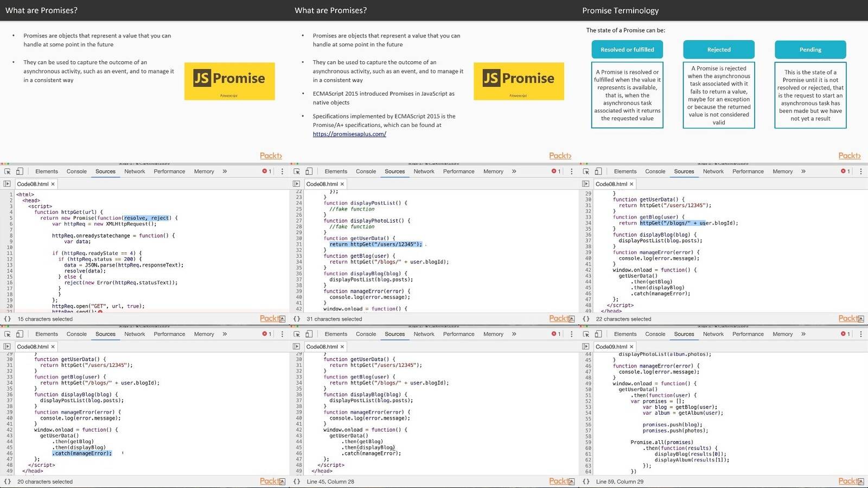Screen dimensions: 868x488
Task: Click error badge in Code09.html panel
Action: coord(845,334)
